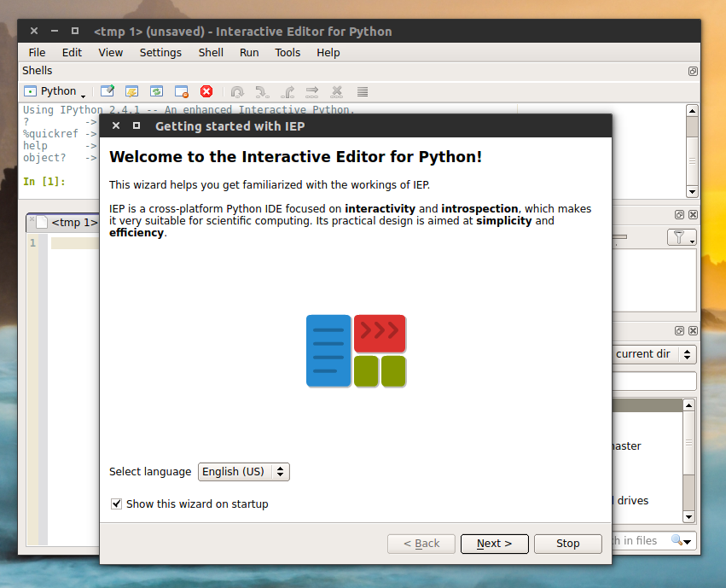
Task: Select the run file icon in shell toolbar
Action: pyautogui.click(x=107, y=91)
